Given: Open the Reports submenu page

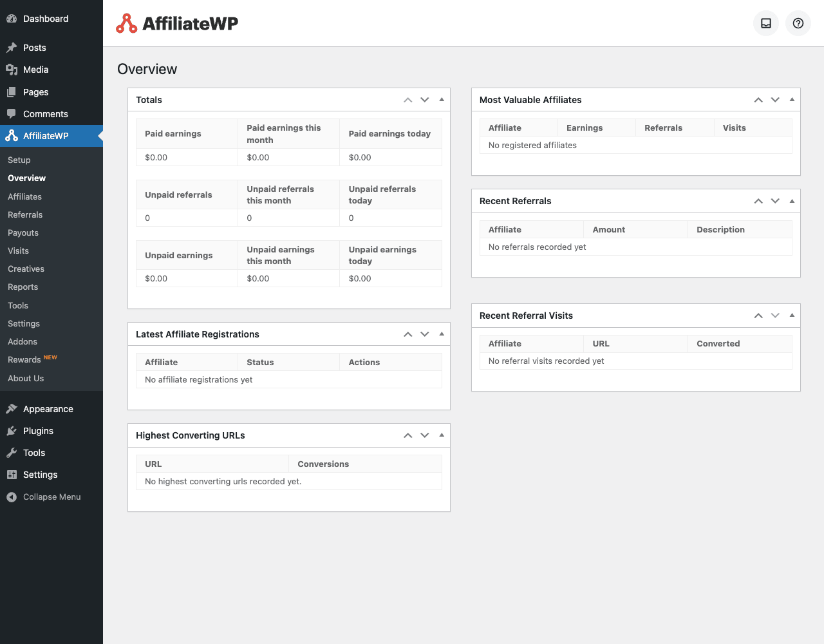Looking at the screenshot, I should [51, 287].
